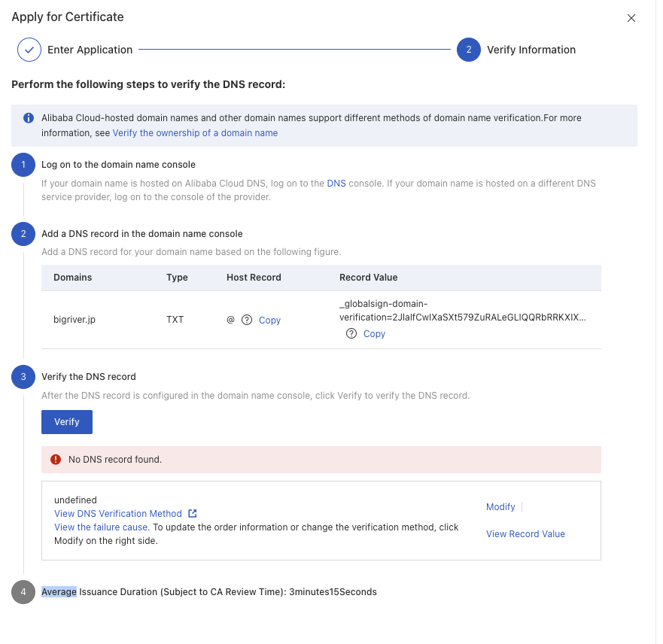Click the help icon beside the @ host record
663x644 pixels.
(247, 320)
